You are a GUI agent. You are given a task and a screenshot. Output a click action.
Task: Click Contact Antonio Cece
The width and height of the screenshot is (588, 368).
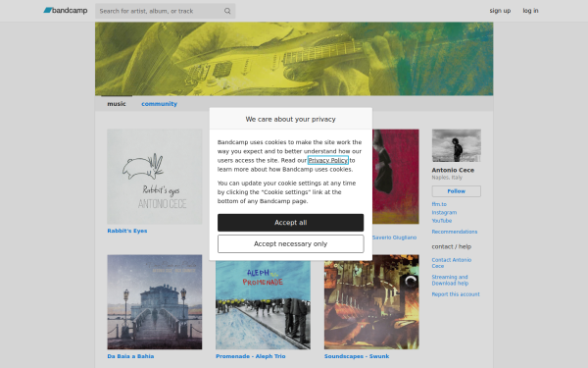pyautogui.click(x=452, y=263)
